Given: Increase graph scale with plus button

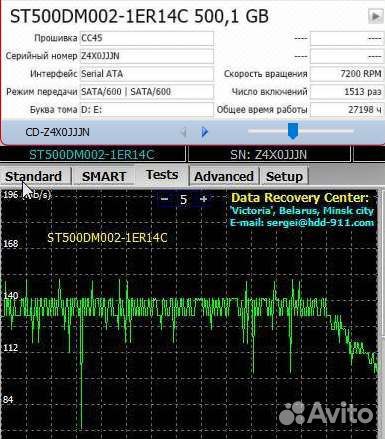Looking at the screenshot, I should tap(203, 199).
